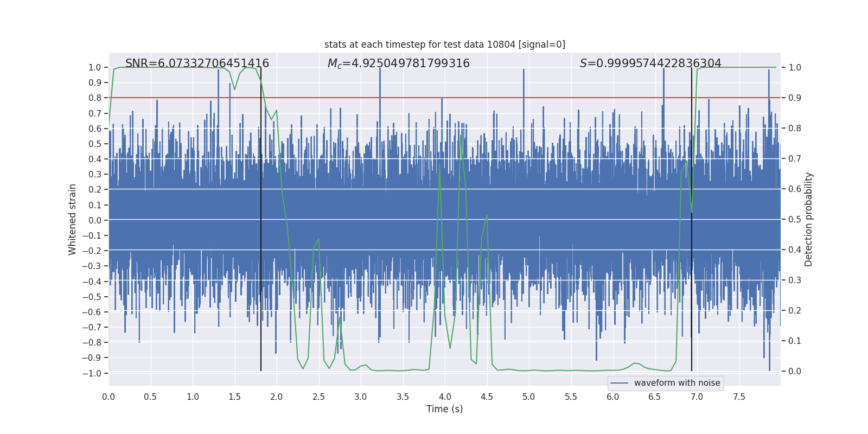Image resolution: width=868 pixels, height=434 pixels.
Task: Click Time axis tick label 6.0
Action: click(613, 397)
